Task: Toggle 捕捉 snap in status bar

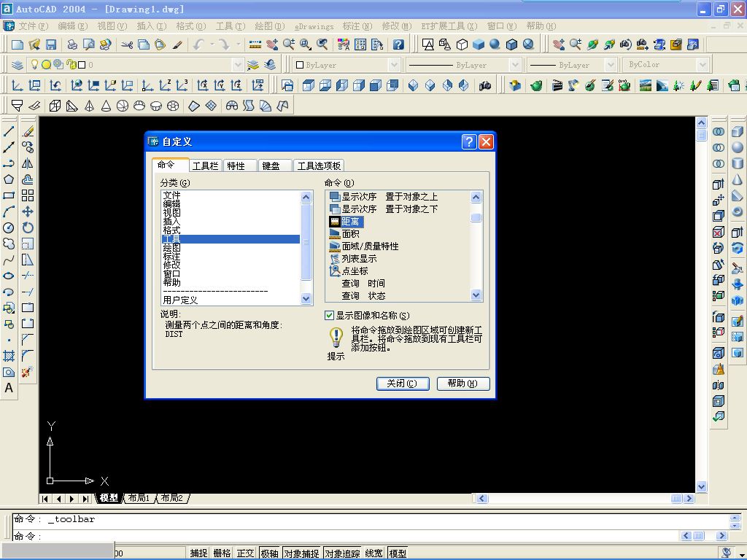Action: click(x=198, y=553)
